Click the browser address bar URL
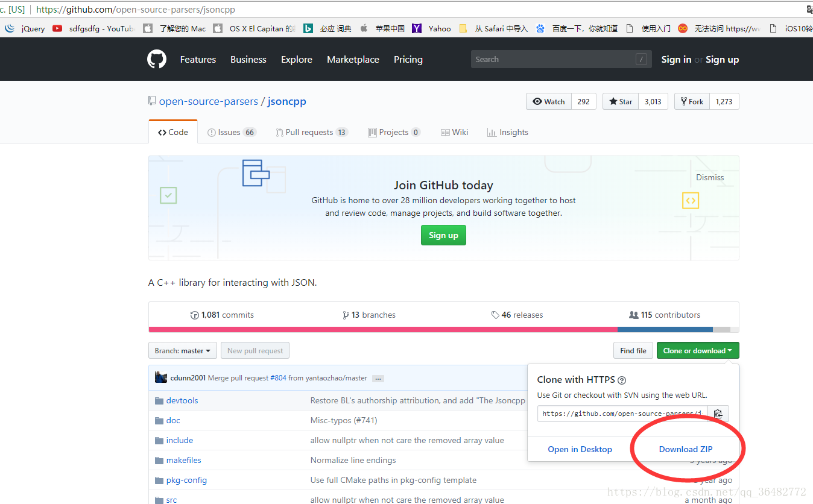 pos(136,10)
